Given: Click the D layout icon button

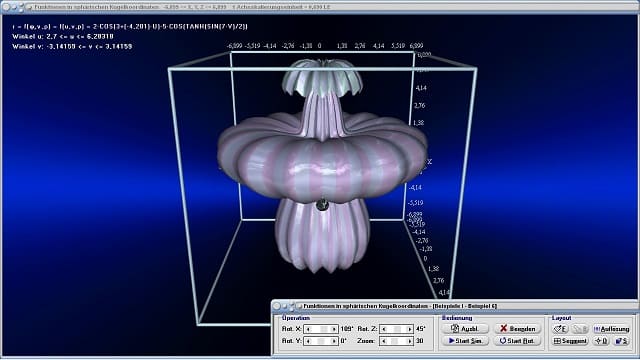Looking at the screenshot, I should pyautogui.click(x=601, y=341).
